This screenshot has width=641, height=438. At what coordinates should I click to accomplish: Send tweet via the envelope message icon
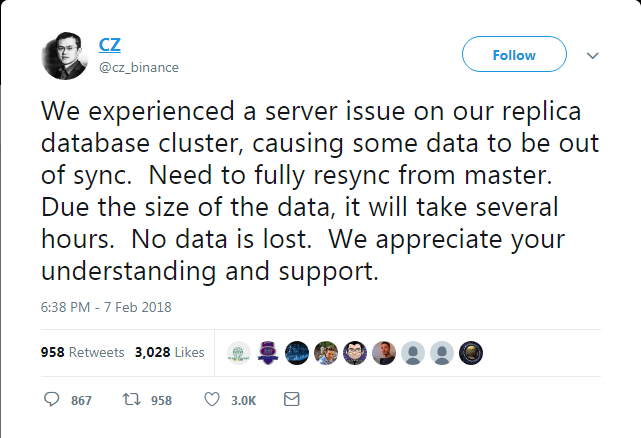(x=292, y=400)
